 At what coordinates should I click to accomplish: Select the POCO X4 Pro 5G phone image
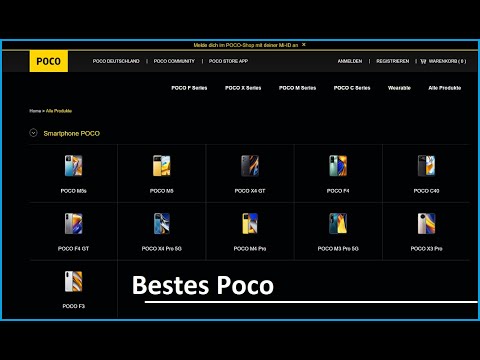[x=162, y=223]
